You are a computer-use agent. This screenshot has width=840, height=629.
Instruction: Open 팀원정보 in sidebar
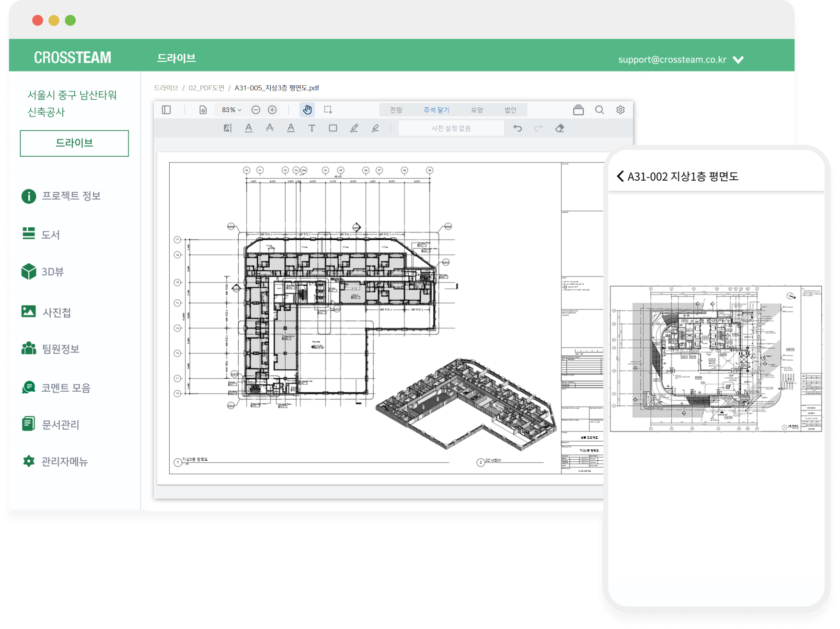[x=50, y=349]
